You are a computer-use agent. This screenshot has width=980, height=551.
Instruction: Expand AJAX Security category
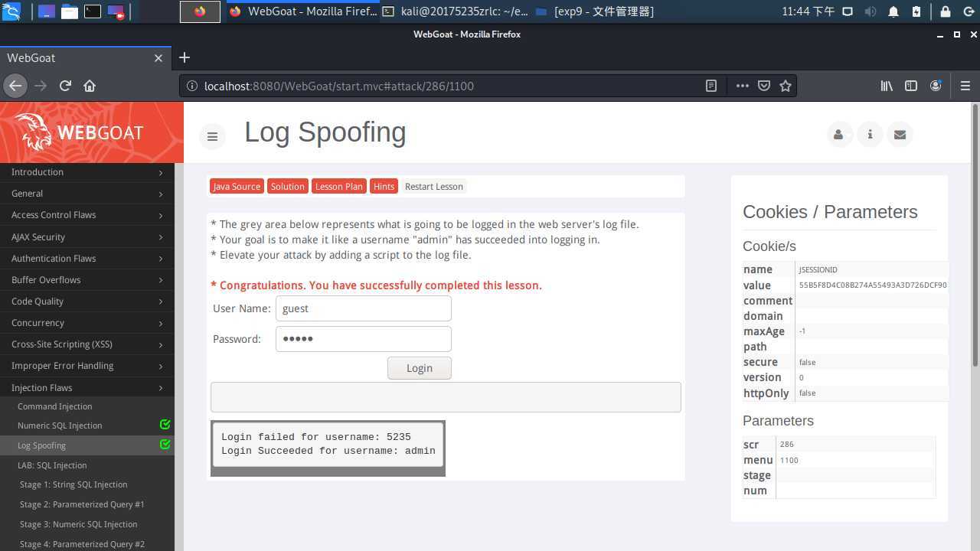pos(87,237)
